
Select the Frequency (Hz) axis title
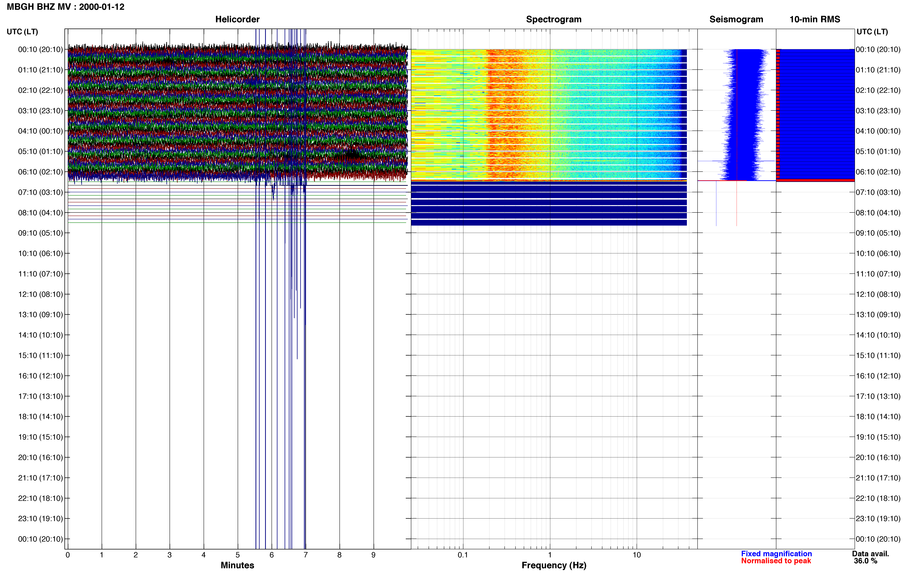pyautogui.click(x=554, y=565)
